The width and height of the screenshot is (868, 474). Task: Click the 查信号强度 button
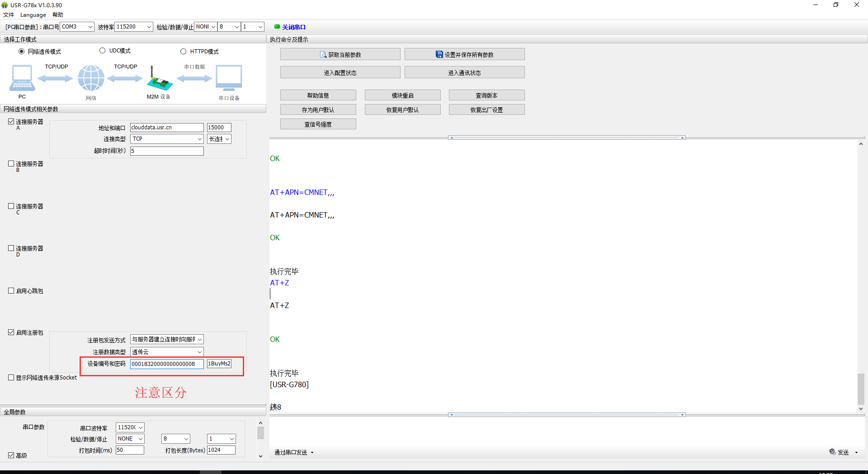(318, 123)
